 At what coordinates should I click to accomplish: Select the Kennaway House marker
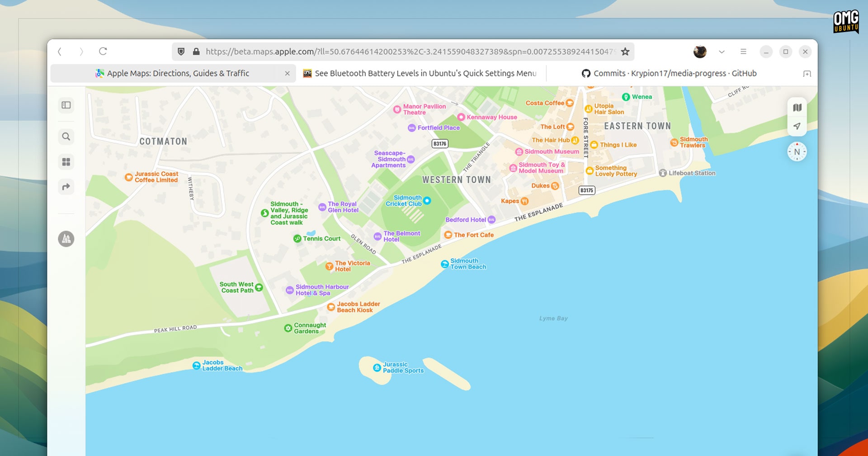pos(461,117)
